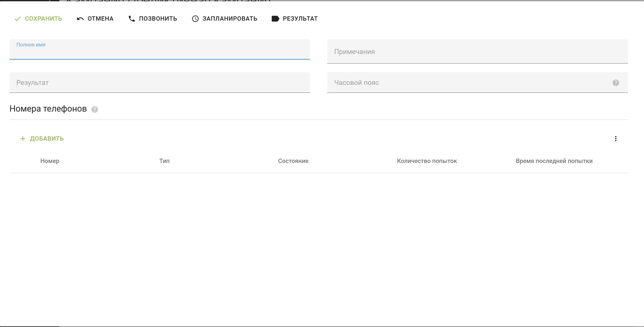Click the green plus add icon

23,139
